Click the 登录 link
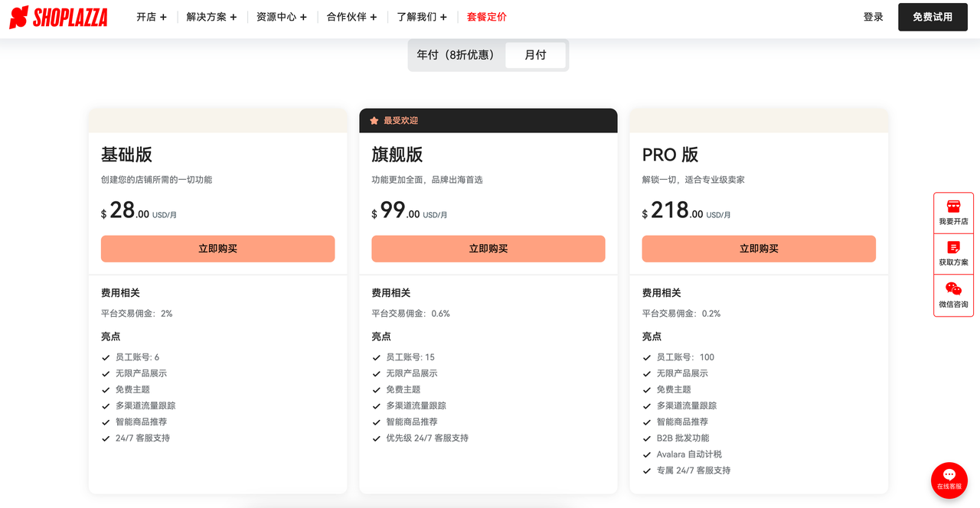The height and width of the screenshot is (508, 980). coord(873,17)
